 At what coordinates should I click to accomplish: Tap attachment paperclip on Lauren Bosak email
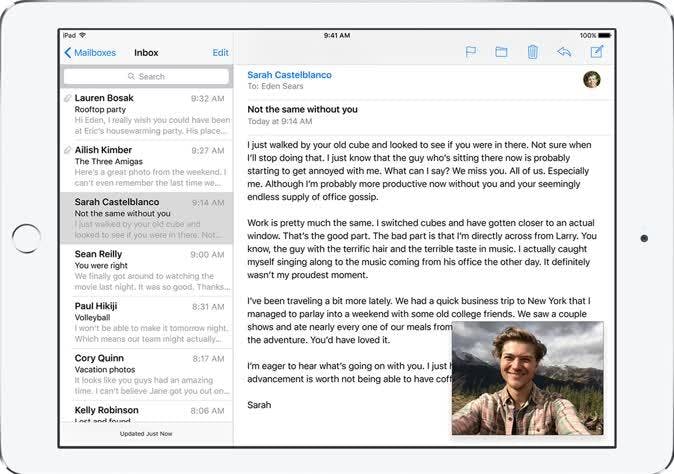[x=67, y=98]
